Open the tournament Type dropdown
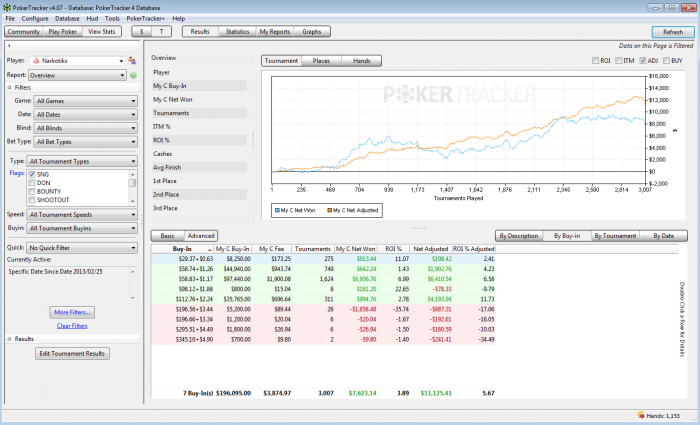 (82, 161)
